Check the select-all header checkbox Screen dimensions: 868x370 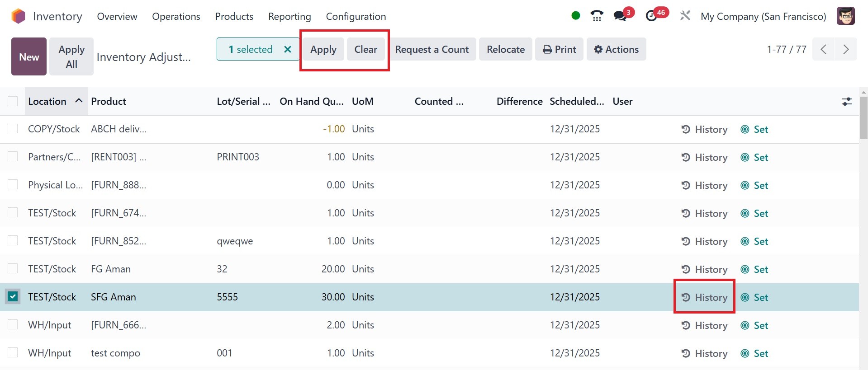[13, 101]
